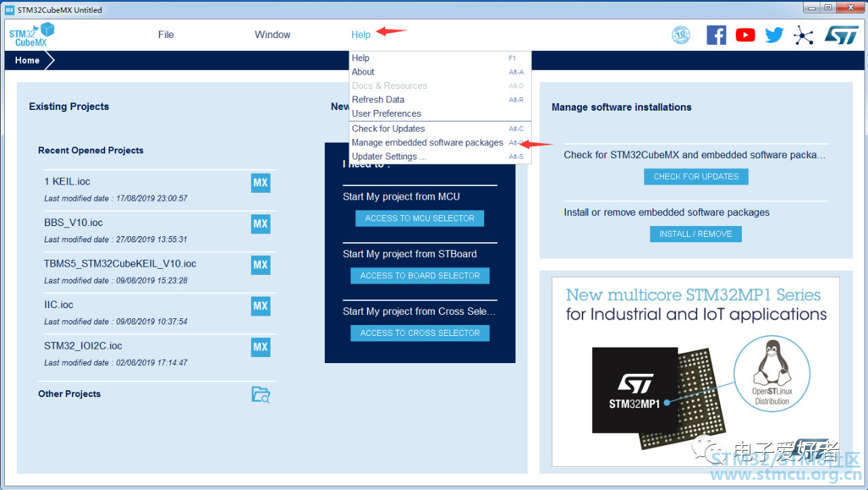
Task: Select Refresh Data menu entry
Action: [440, 100]
